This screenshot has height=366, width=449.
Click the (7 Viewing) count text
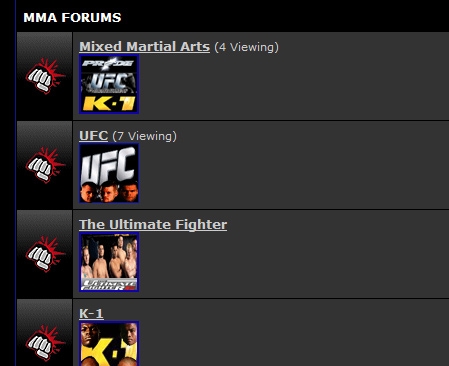click(x=145, y=136)
